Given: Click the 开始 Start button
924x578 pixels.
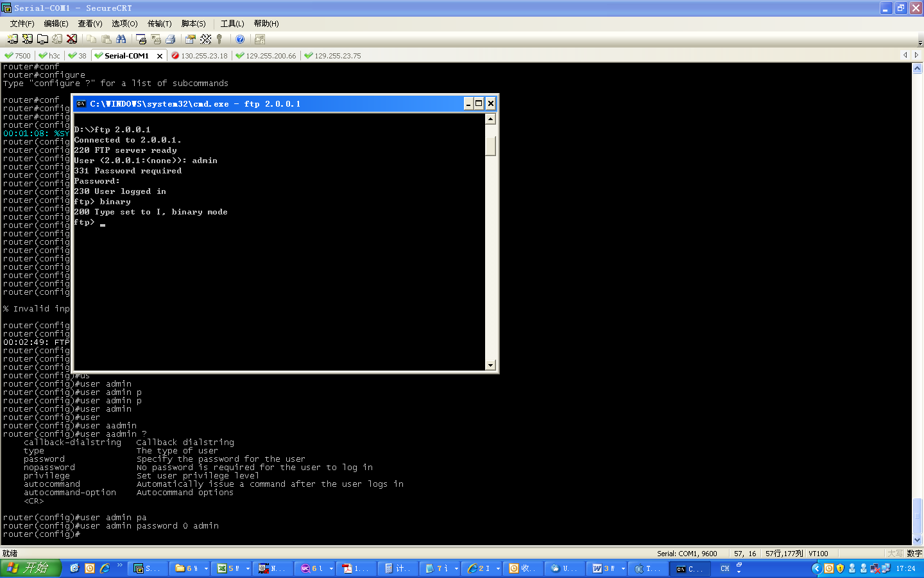Looking at the screenshot, I should 30,568.
